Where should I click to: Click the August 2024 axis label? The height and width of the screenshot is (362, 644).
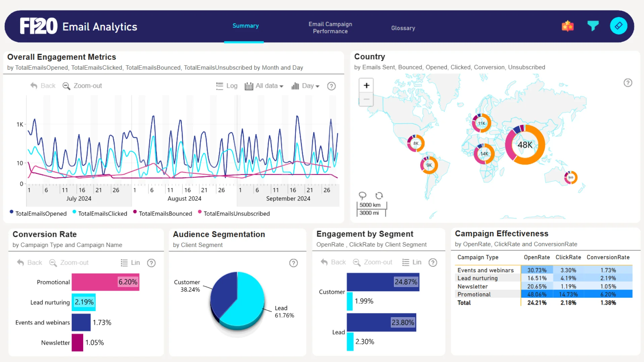tap(184, 199)
